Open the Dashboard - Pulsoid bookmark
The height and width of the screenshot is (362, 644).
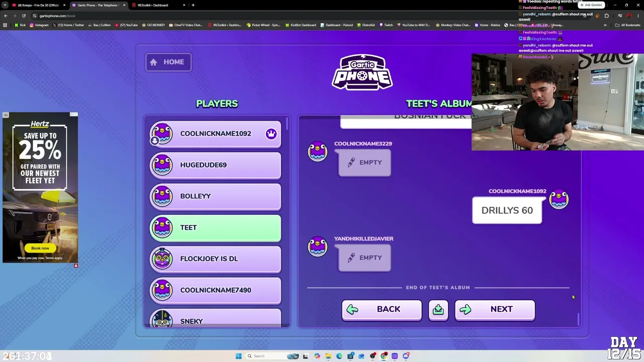[x=337, y=25]
